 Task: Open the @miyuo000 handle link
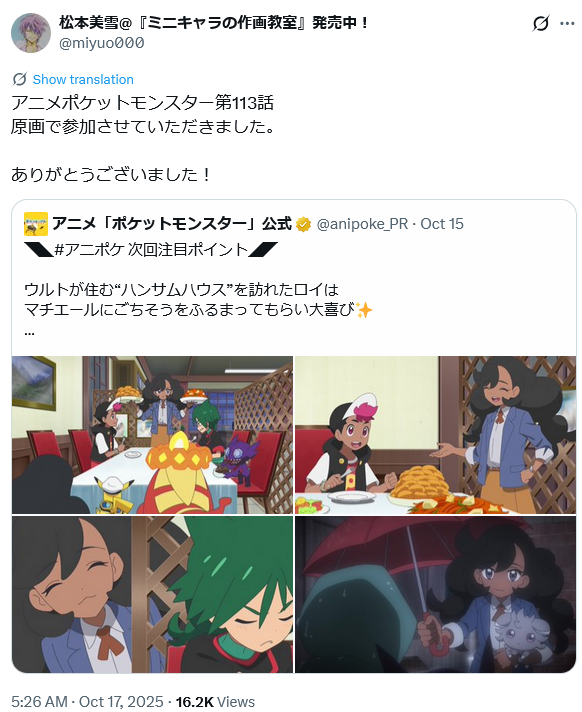pyautogui.click(x=102, y=43)
